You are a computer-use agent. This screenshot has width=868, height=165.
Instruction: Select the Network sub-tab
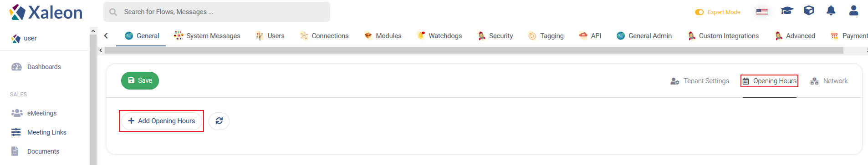point(829,81)
